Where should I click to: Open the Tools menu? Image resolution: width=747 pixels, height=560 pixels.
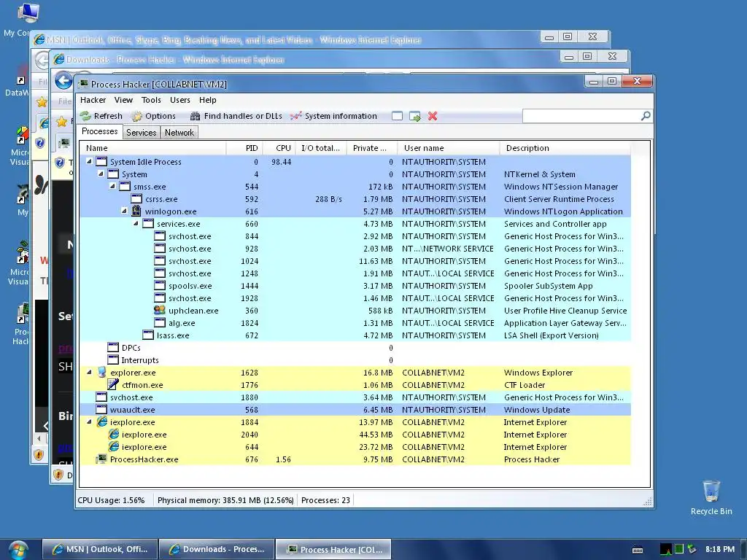click(151, 100)
